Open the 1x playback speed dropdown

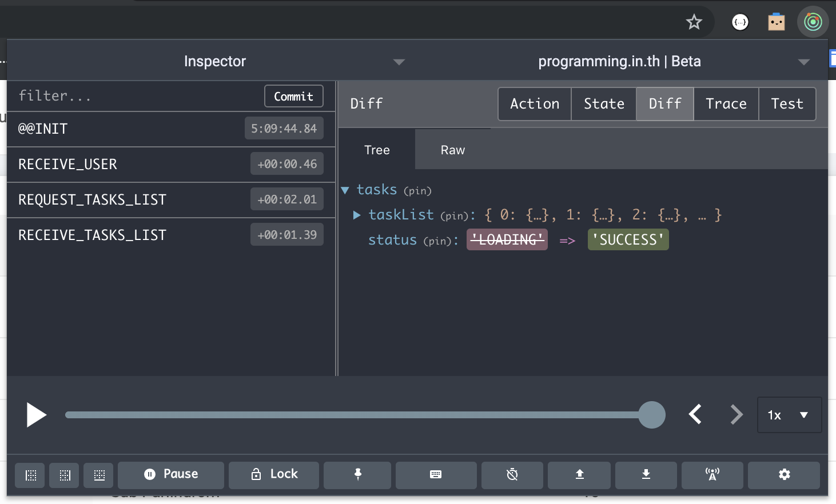click(789, 415)
